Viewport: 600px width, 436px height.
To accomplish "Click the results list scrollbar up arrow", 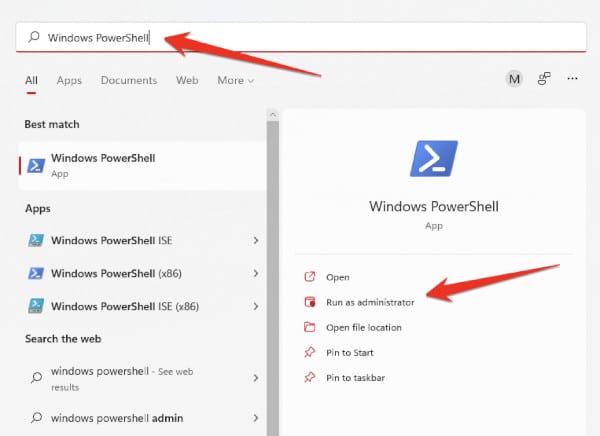I will (273, 114).
